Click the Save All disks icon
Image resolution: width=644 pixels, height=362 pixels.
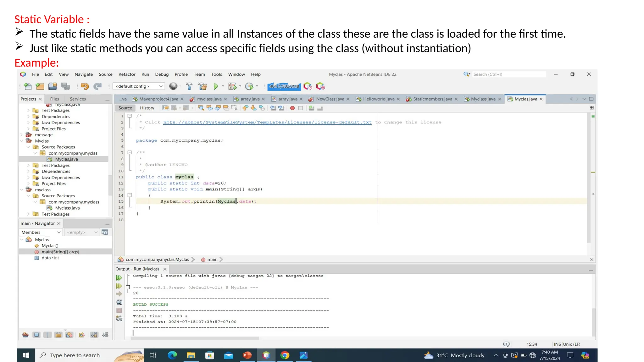[x=65, y=86]
